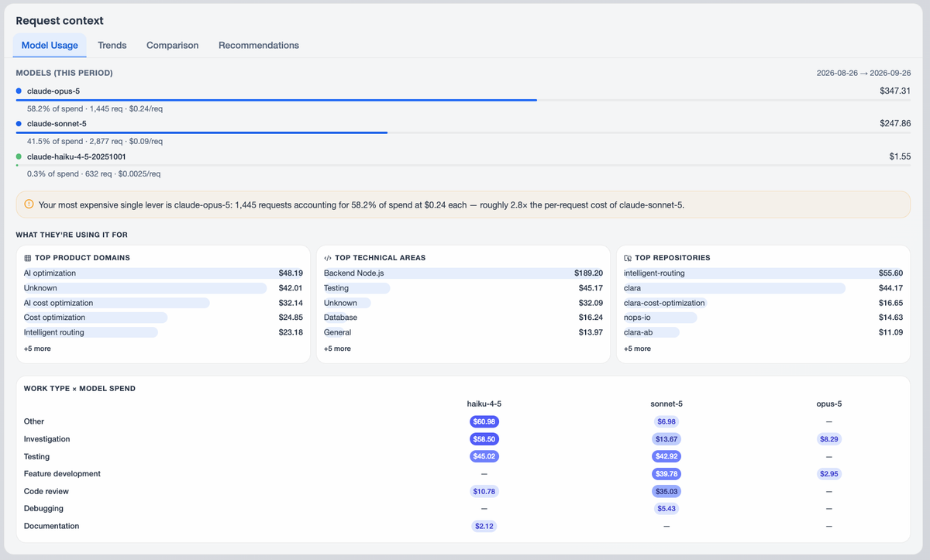Expand +5 more under Top Product Domains
Image resolution: width=930 pixels, height=560 pixels.
37,349
